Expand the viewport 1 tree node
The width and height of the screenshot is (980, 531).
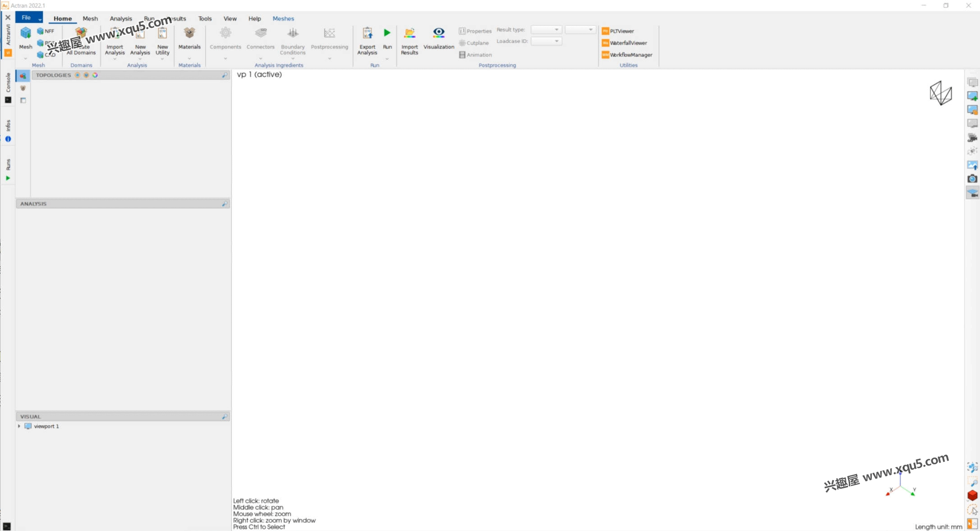(x=19, y=426)
